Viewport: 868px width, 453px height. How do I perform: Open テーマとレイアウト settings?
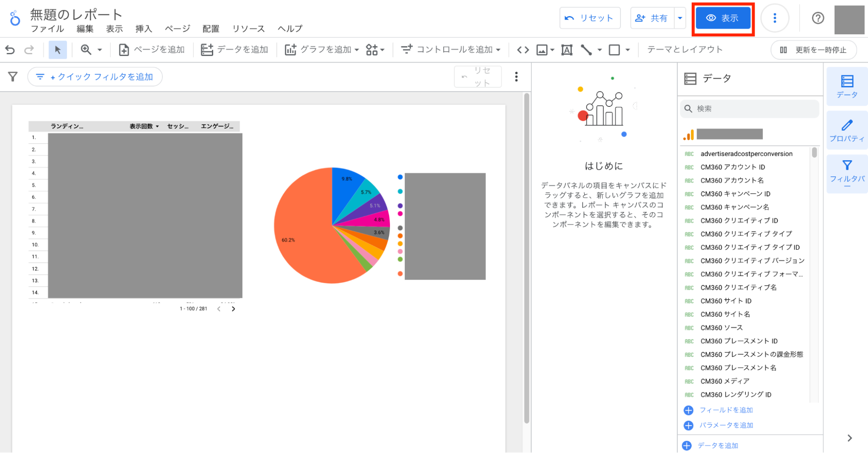tap(685, 50)
